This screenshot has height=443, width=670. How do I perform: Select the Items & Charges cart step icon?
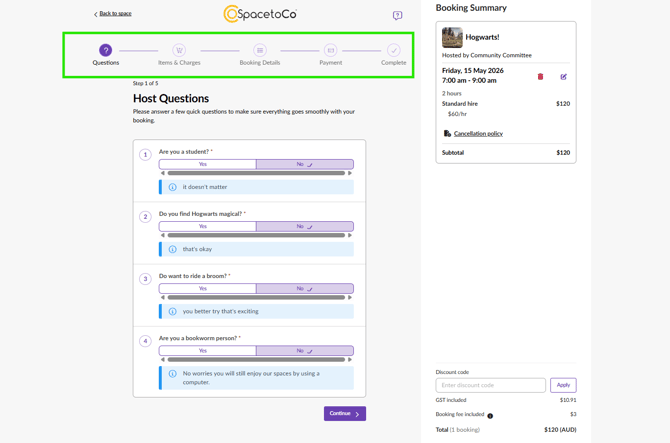click(x=179, y=50)
